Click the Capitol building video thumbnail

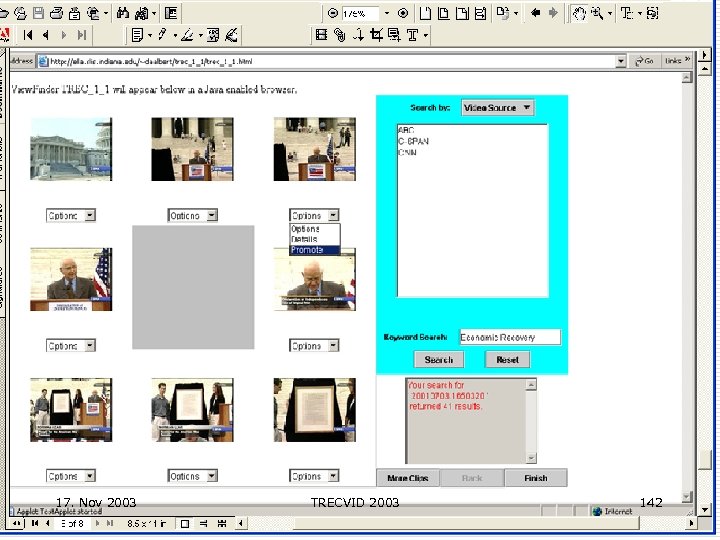click(x=71, y=149)
